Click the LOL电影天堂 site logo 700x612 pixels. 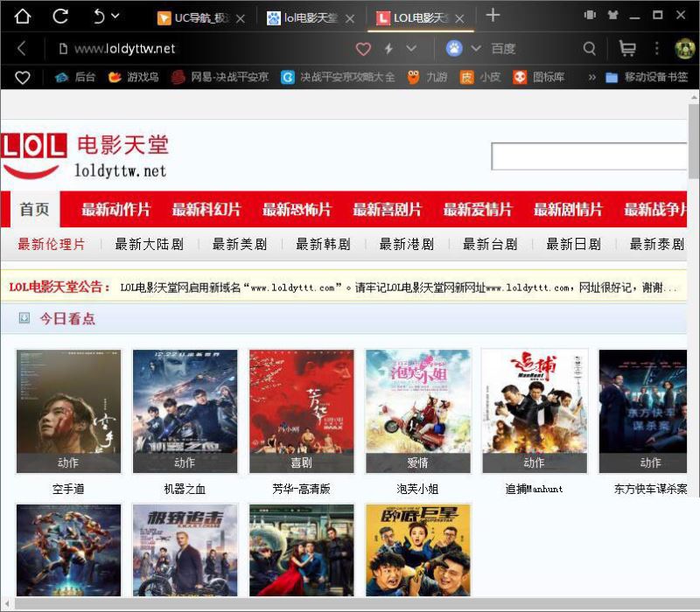tap(85, 156)
